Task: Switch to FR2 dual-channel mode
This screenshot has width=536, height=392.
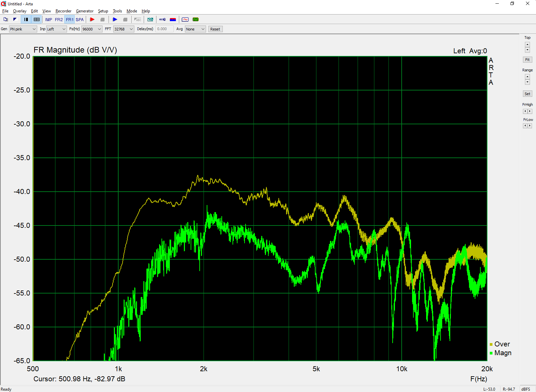Action: (x=59, y=20)
